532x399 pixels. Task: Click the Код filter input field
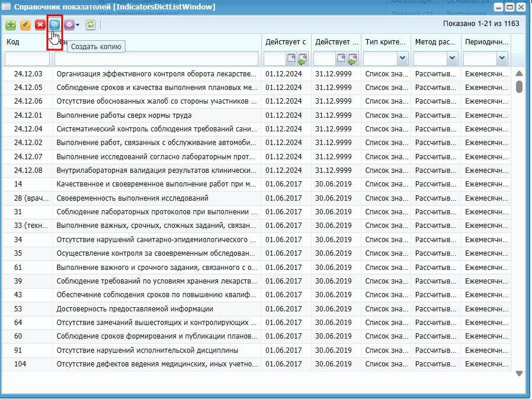pyautogui.click(x=27, y=59)
